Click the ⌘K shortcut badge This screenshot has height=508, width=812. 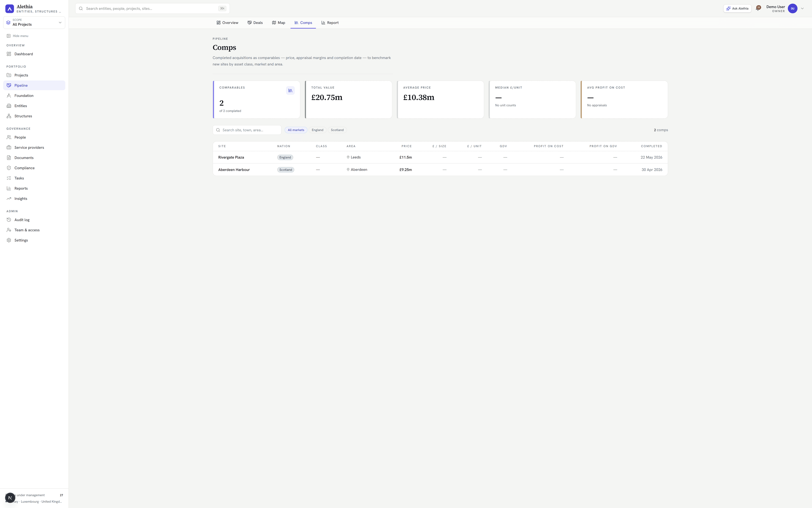point(222,8)
